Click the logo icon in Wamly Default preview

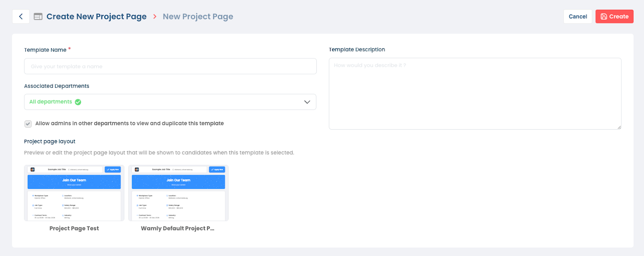point(137,169)
